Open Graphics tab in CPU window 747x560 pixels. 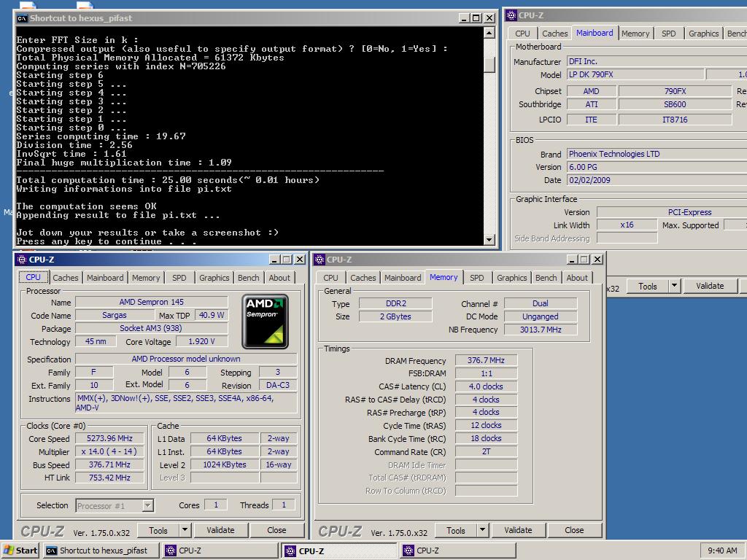pos(214,278)
